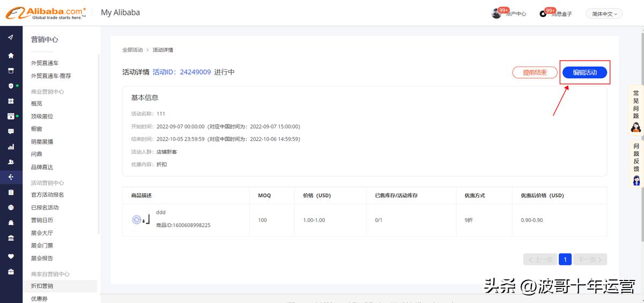Click the 提前结束 button
This screenshot has height=303, width=644.
point(535,72)
